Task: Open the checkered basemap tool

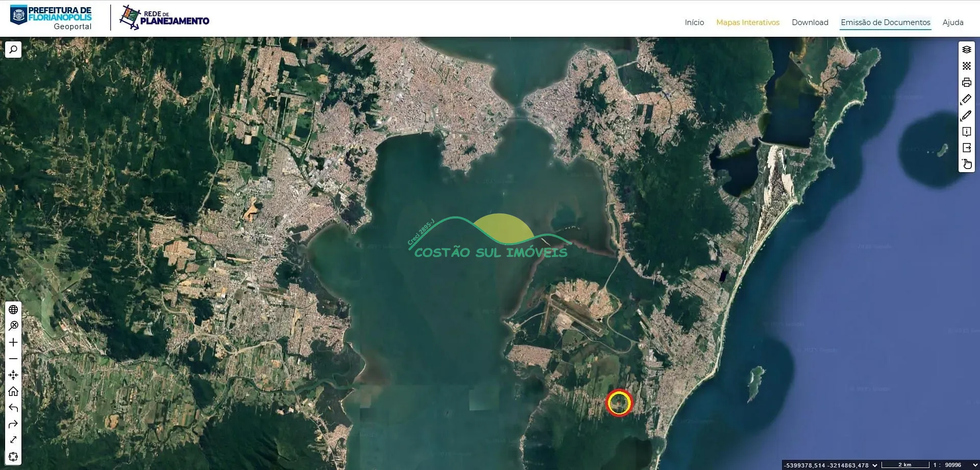Action: (967, 66)
